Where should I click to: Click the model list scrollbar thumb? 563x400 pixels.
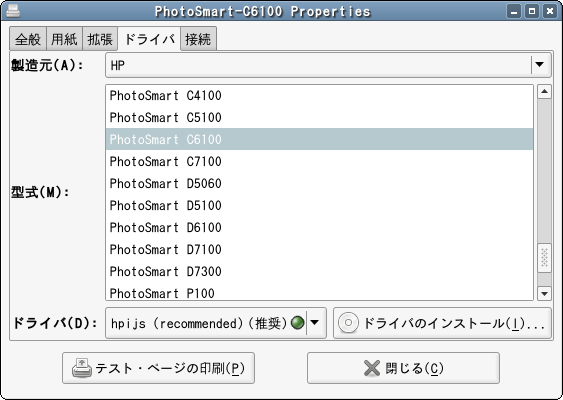[544, 257]
